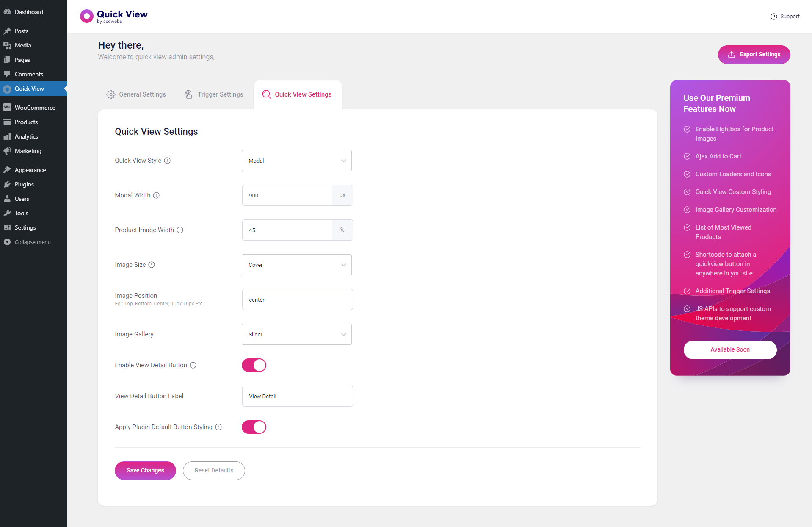Click the Quick View Style info icon
Viewport: 812px width, 527px height.
[x=167, y=161]
